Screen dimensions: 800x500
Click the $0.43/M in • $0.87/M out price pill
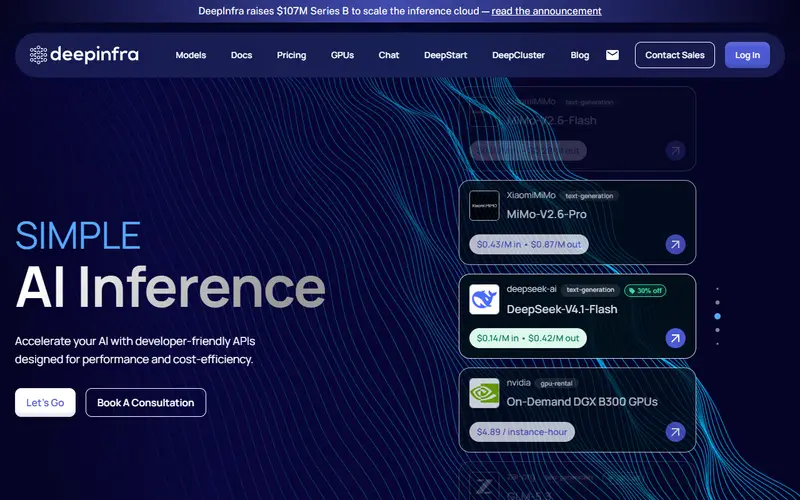point(529,244)
